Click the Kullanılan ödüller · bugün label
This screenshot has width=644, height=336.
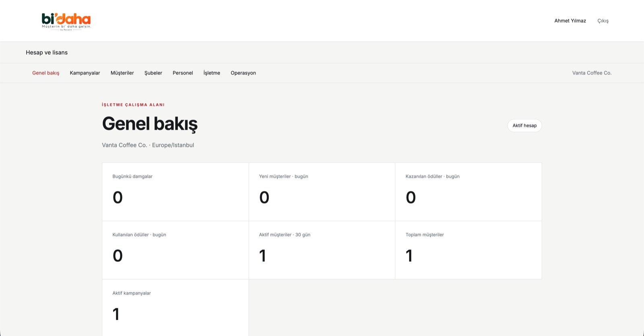tap(139, 235)
